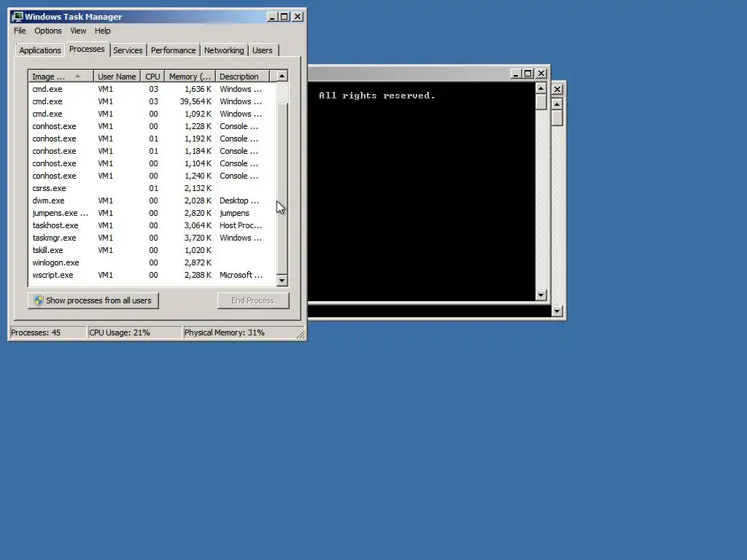747x560 pixels.
Task: Select the cmd.exe row using 1,636 K
Action: click(152, 89)
